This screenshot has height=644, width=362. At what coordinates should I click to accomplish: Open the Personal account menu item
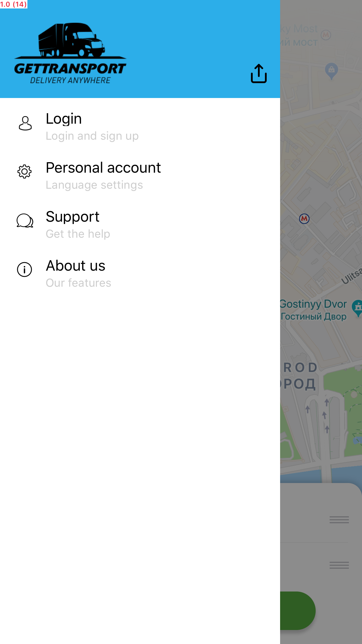pyautogui.click(x=103, y=168)
